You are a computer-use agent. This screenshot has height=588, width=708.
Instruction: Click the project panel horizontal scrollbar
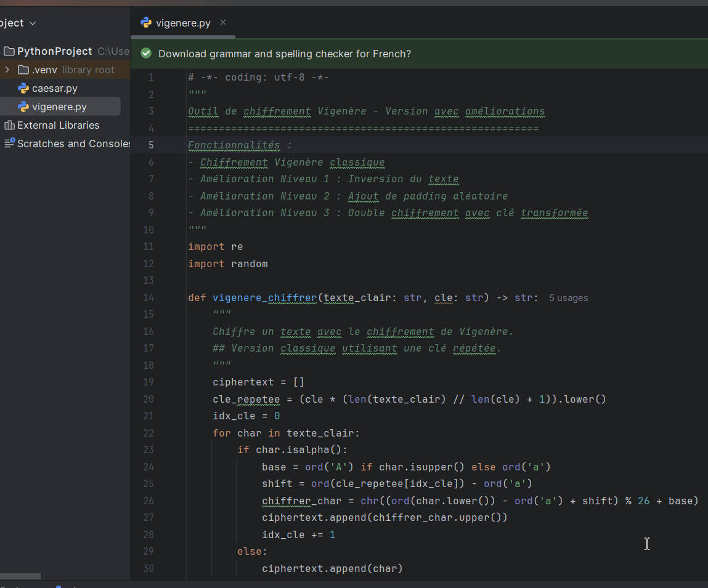(20, 576)
